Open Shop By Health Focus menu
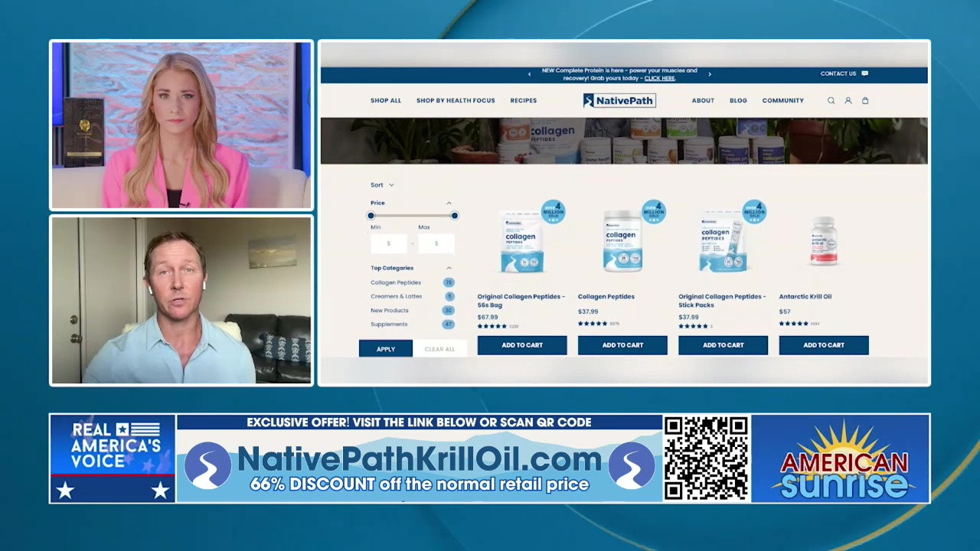The image size is (980, 551). tap(456, 100)
